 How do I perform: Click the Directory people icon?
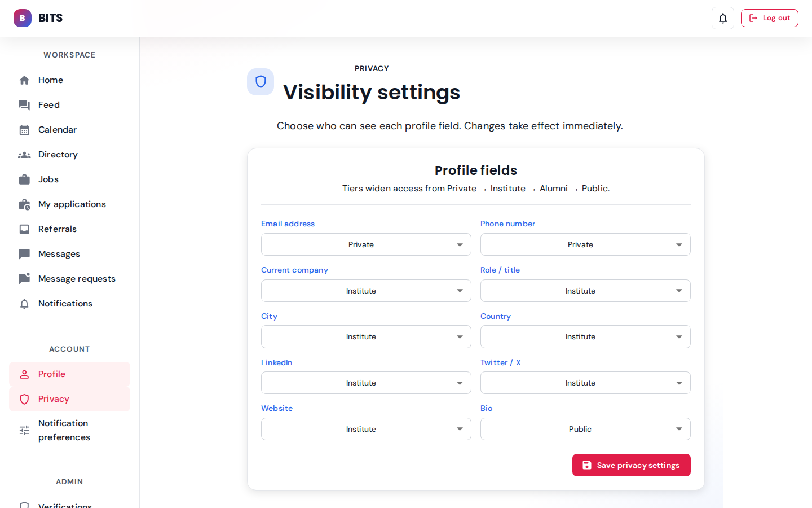click(x=24, y=155)
